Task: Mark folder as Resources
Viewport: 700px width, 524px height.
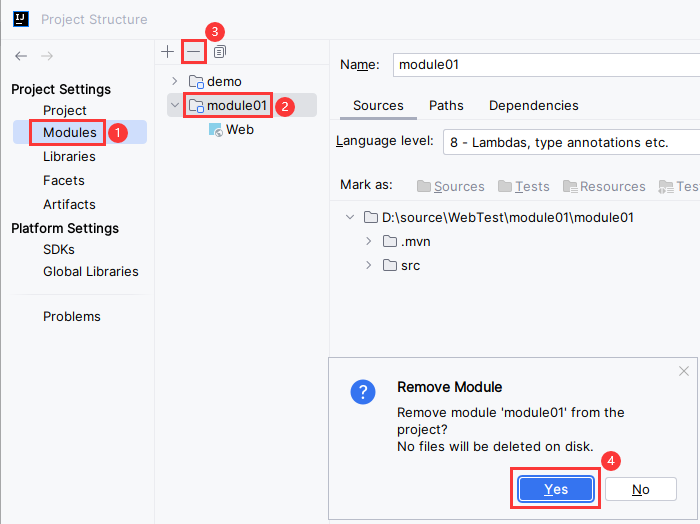Action: pyautogui.click(x=604, y=186)
